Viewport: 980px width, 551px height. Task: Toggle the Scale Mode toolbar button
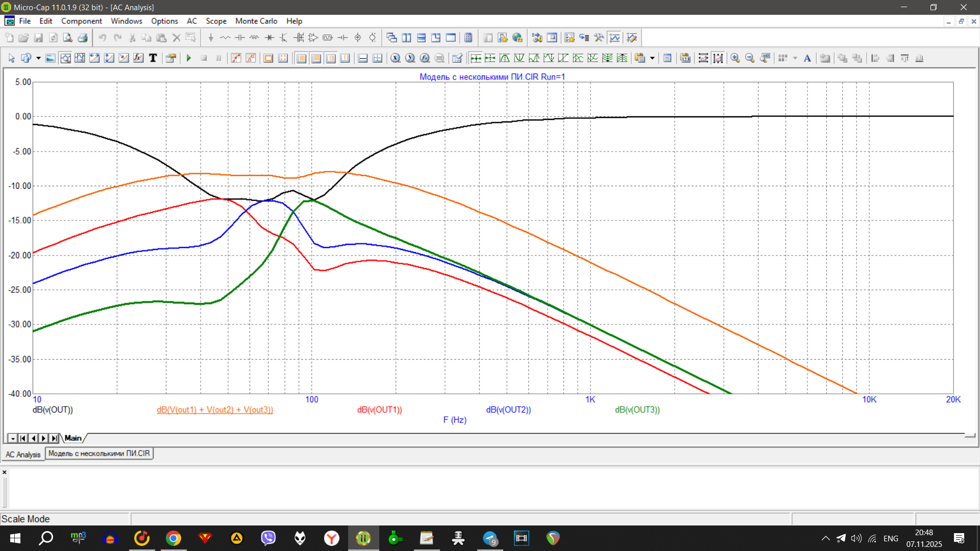click(65, 58)
